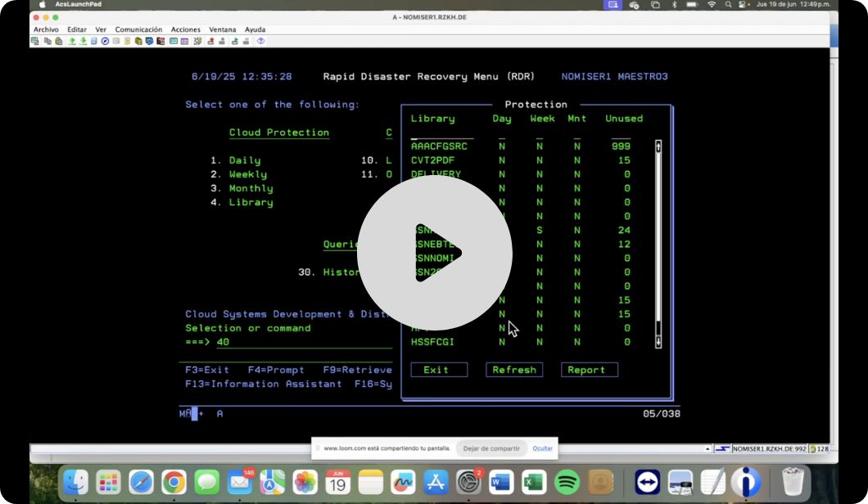Open the Comunicación menu
This screenshot has height=504, width=868.
(138, 29)
